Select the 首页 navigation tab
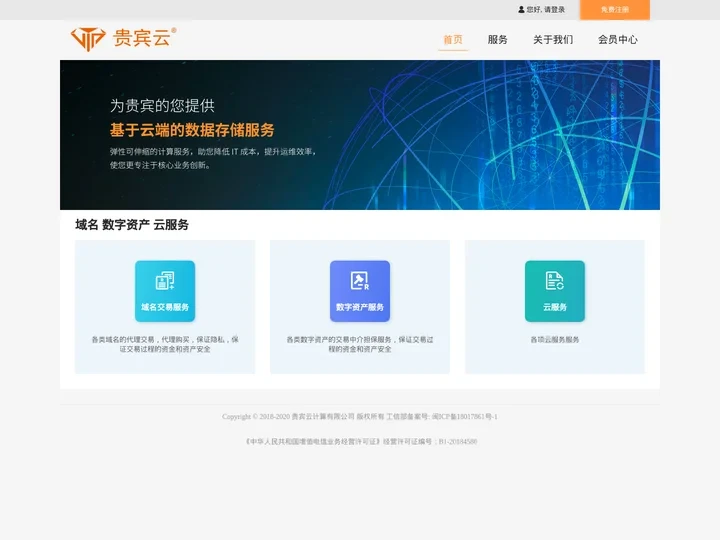Screen dimensions: 720x540 453,39
